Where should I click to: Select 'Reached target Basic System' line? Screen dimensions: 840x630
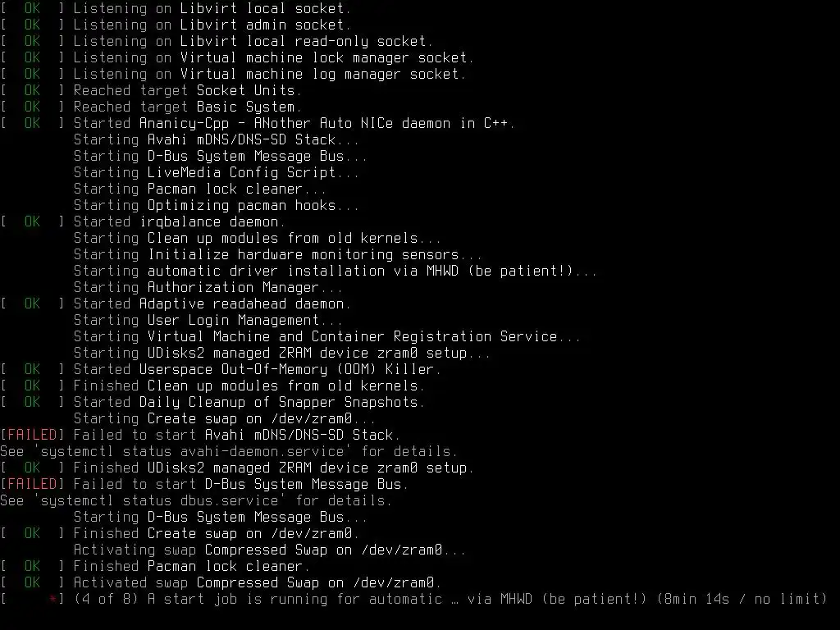tap(187, 107)
